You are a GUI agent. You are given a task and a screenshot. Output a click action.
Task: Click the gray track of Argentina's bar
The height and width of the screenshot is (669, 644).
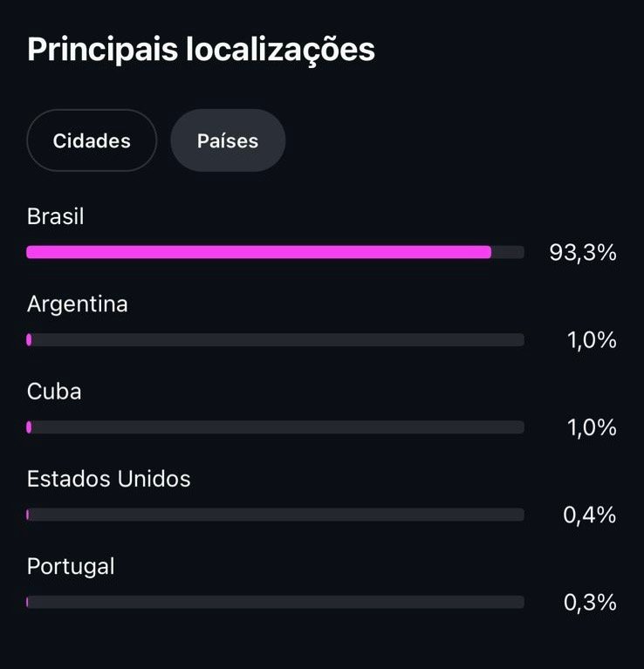coord(276,340)
